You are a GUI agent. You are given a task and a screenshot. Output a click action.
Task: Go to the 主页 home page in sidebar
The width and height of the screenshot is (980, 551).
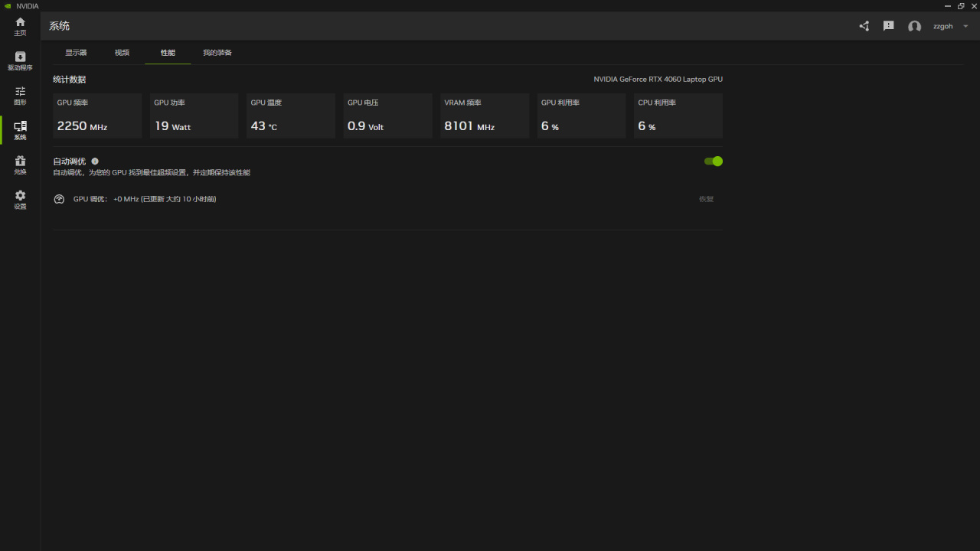(20, 26)
